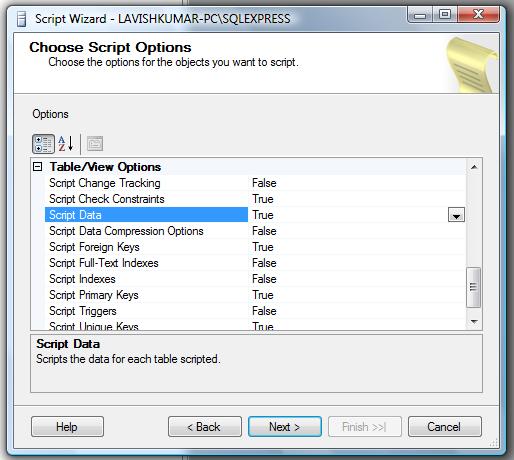This screenshot has width=514, height=460.
Task: Click the scroll down arrow in options list
Action: coord(474,322)
